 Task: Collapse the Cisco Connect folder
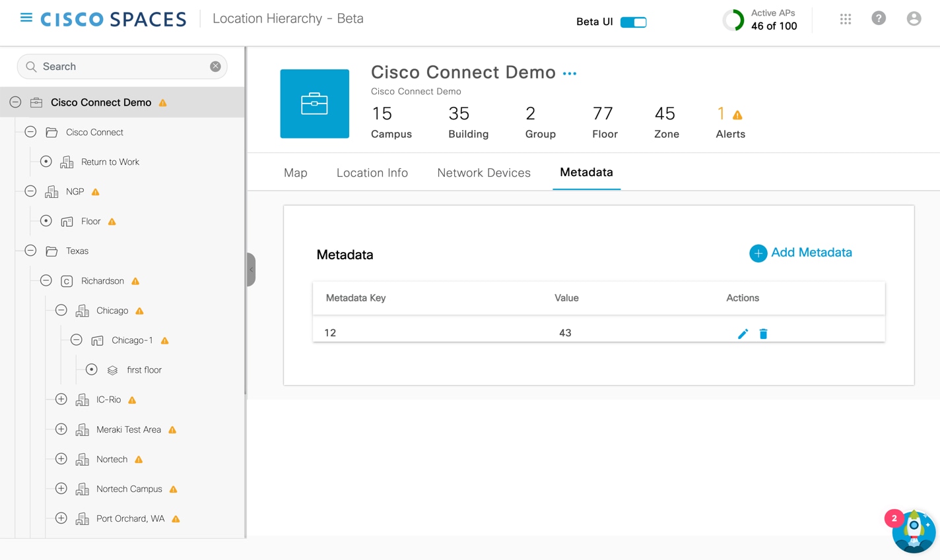tap(30, 132)
